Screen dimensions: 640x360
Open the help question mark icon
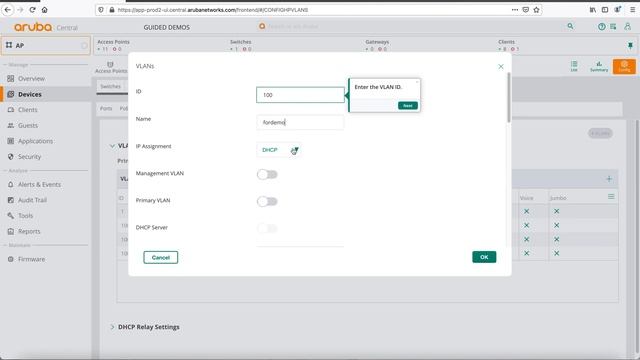tap(602, 27)
